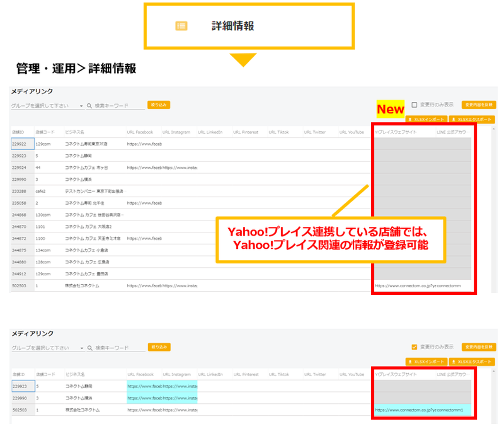Click the URL Instagram column header in upper table

coord(176,132)
